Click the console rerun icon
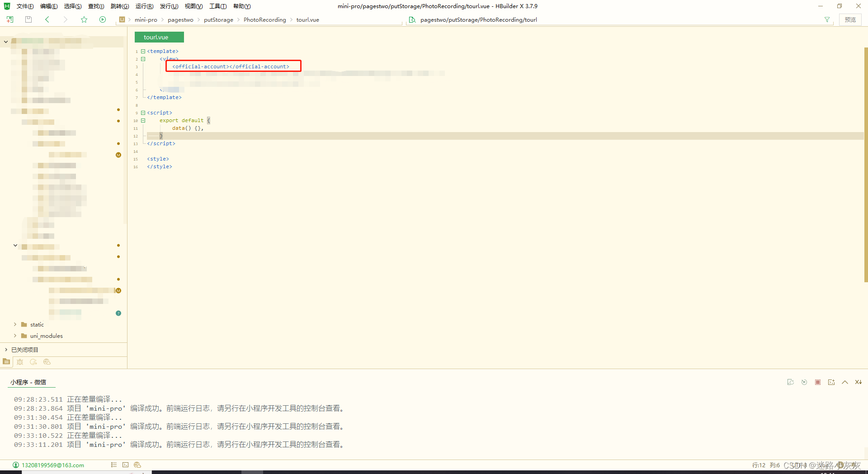Viewport: 868px width, 474px height. click(x=804, y=382)
